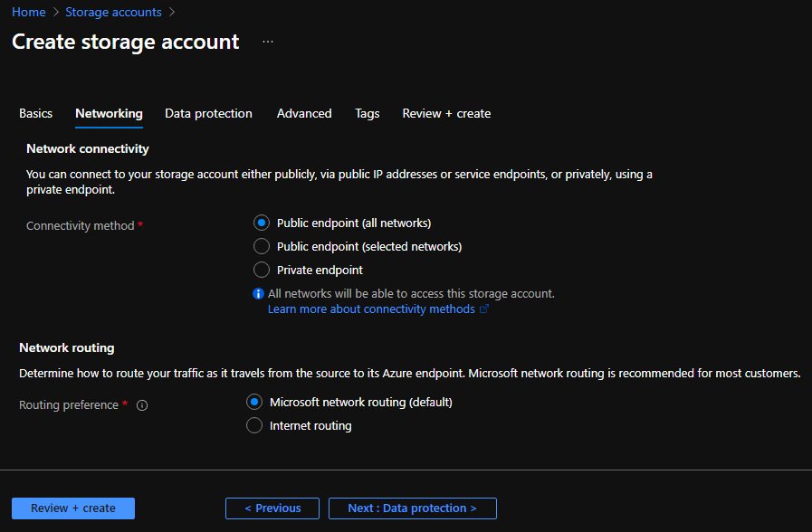Switch to the Basics tab

[x=36, y=113]
